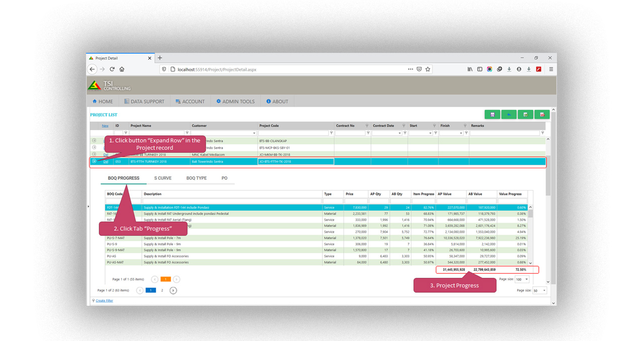This screenshot has height=341, width=644.
Task: Click the New link in the grid header
Action: (105, 125)
